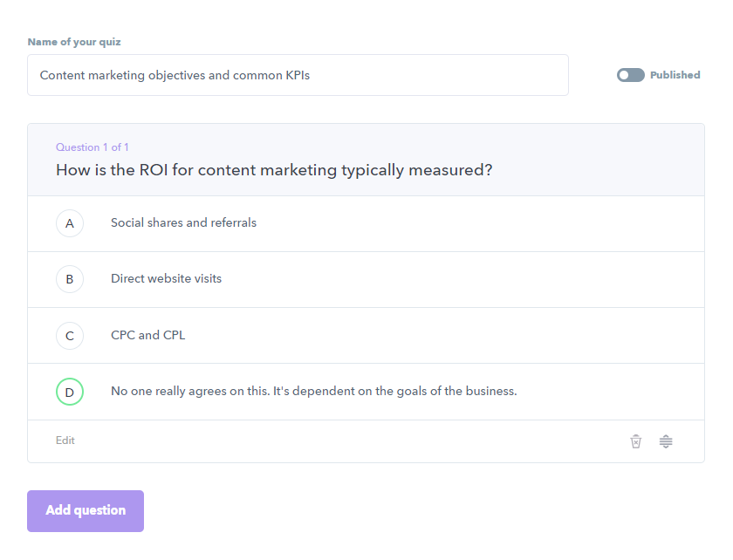Click the "Name of your quiz" label
This screenshot has height=560, width=733.
(x=74, y=42)
